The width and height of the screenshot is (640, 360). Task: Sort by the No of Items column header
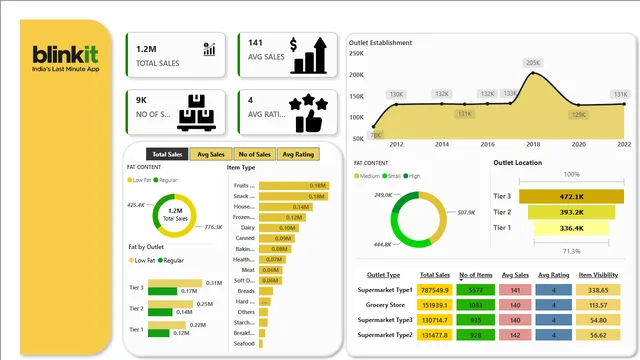pos(476,275)
